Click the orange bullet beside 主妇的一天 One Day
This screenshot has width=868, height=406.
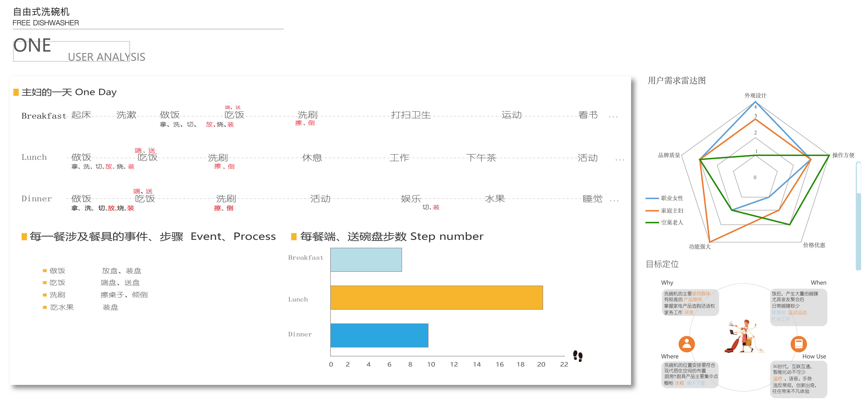[16, 92]
